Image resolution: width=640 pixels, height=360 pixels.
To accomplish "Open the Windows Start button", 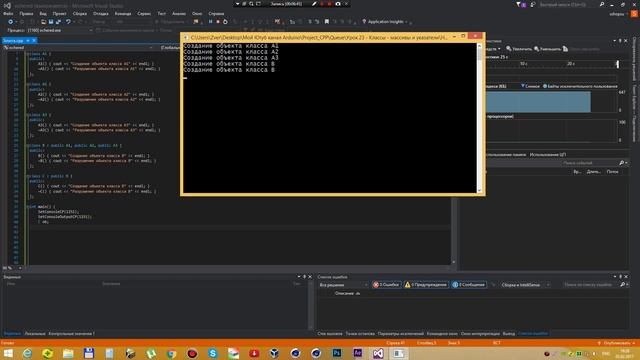I will 8,353.
